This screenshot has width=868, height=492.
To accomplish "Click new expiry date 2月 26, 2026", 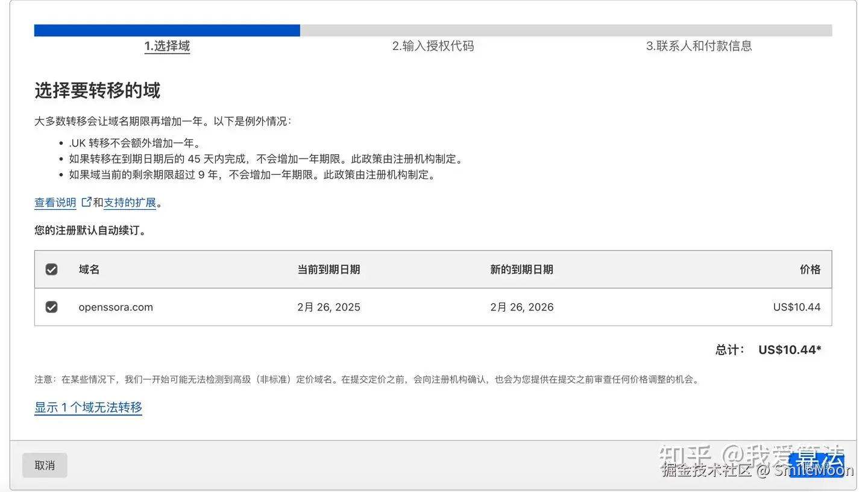I will pyautogui.click(x=521, y=307).
